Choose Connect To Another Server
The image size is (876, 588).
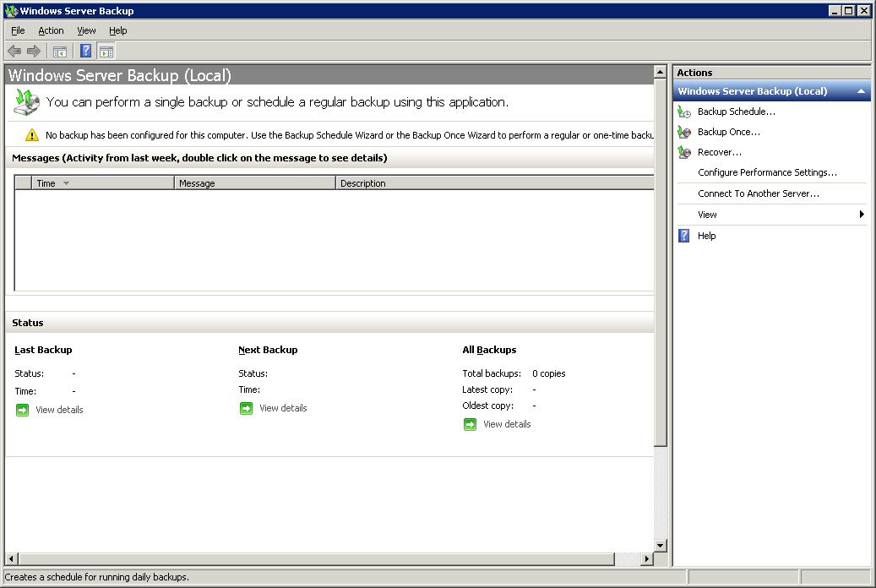758,193
